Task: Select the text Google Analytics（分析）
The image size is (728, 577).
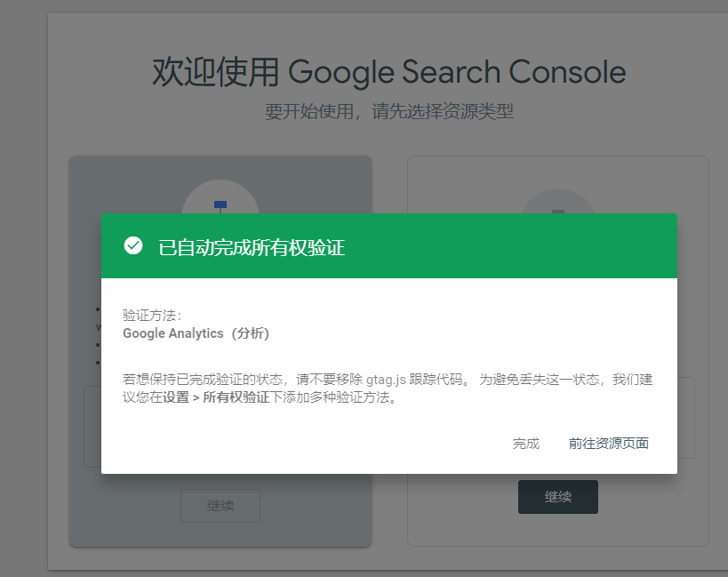Action: 196,333
